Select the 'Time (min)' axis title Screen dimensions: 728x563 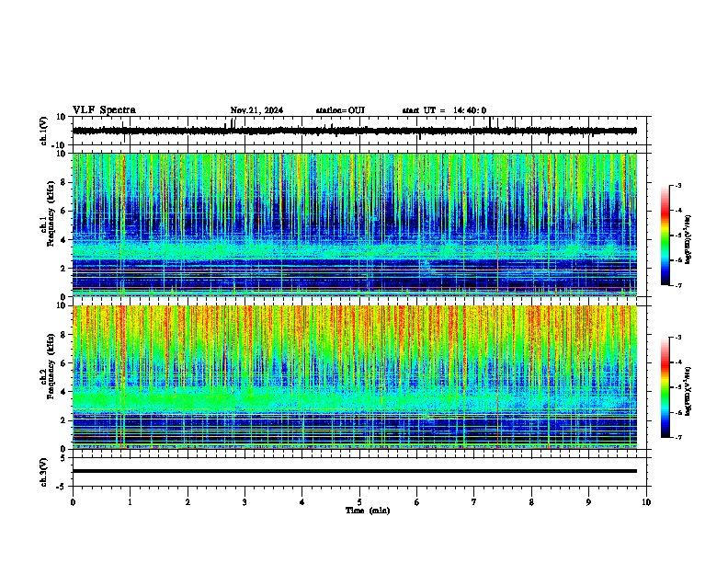[368, 511]
